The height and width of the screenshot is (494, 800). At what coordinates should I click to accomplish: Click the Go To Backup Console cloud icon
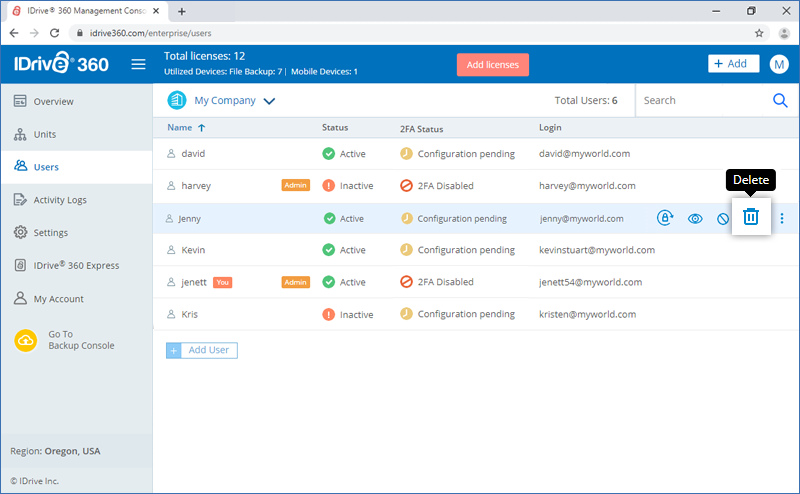[26, 340]
